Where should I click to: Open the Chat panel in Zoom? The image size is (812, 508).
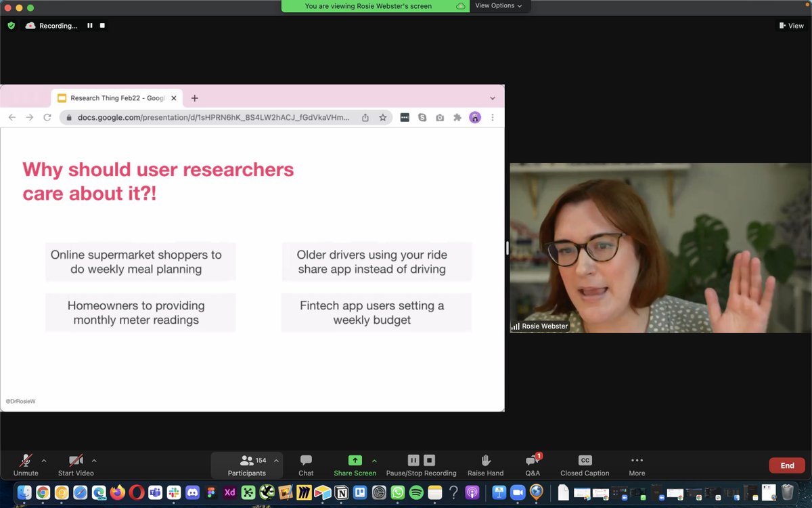click(305, 465)
